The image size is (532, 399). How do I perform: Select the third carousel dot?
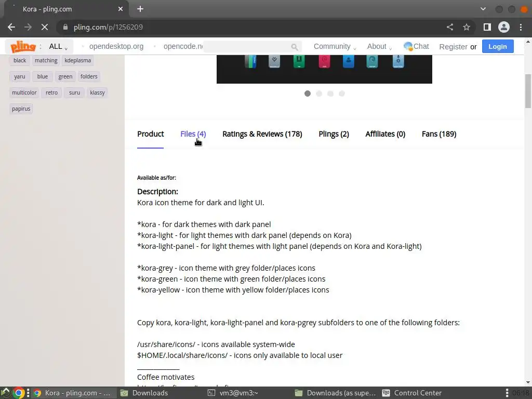(x=330, y=94)
